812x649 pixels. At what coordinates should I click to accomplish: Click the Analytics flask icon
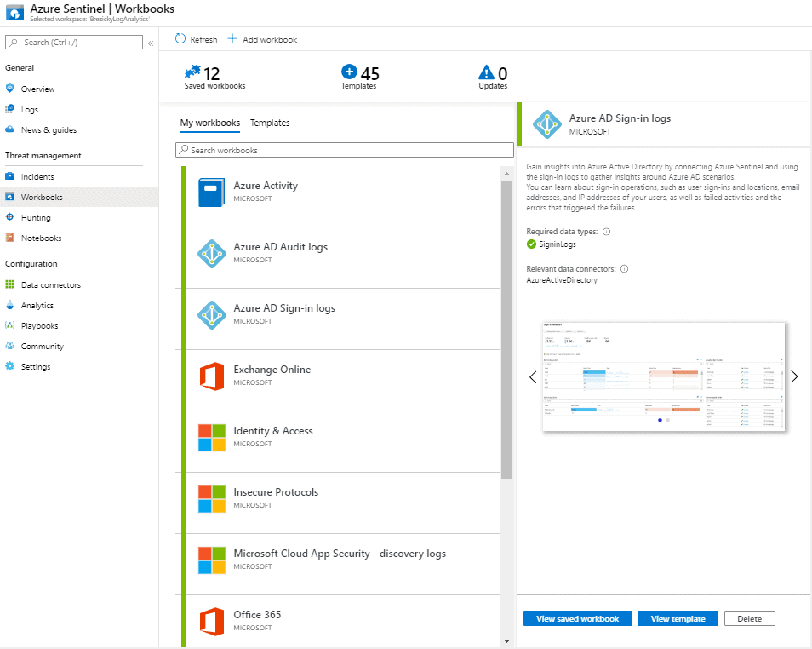tap(10, 305)
